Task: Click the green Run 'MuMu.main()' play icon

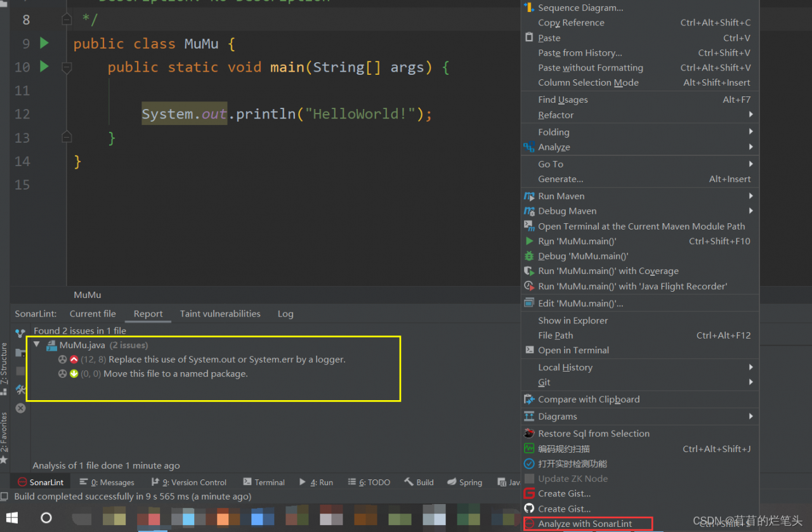Action: click(x=529, y=241)
